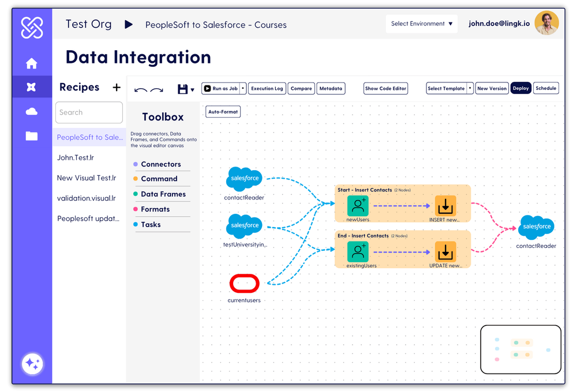
Task: Click inside the recipe Search field
Action: click(89, 112)
